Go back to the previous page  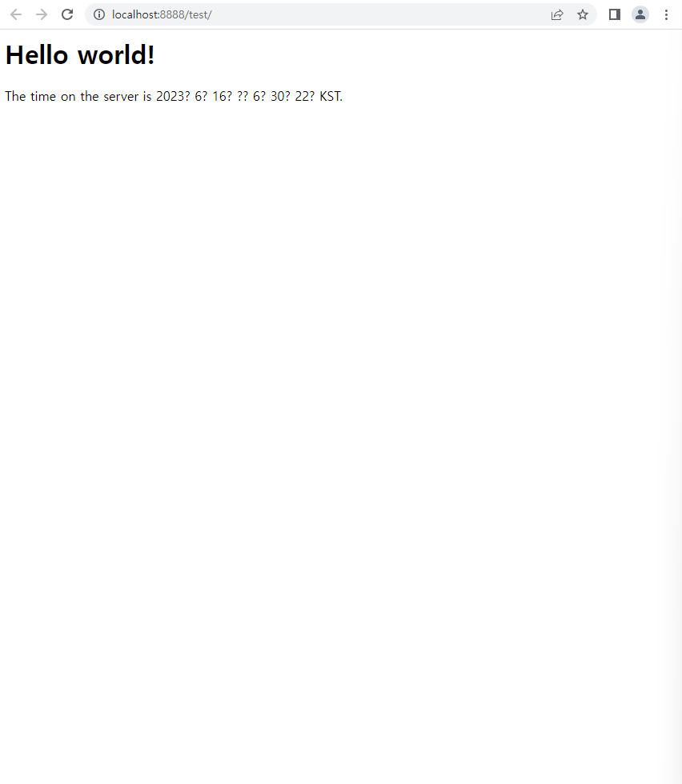click(16, 14)
